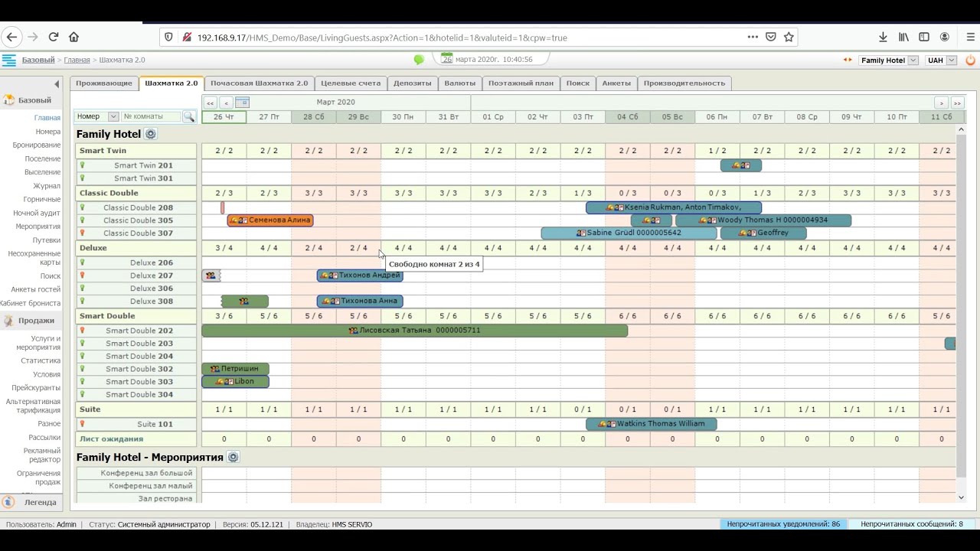Click the gear icon beside Family Hotel - Мероприятия
980x551 pixels.
[234, 457]
